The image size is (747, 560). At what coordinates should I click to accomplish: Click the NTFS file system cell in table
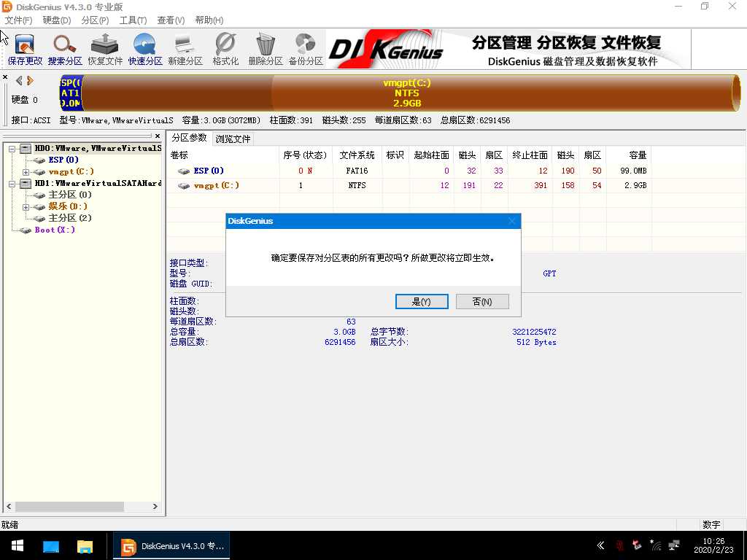(357, 185)
